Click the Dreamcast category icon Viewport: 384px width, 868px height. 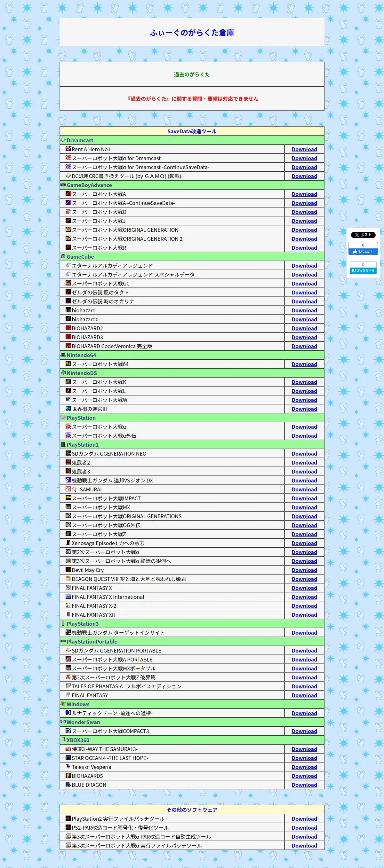click(x=63, y=140)
